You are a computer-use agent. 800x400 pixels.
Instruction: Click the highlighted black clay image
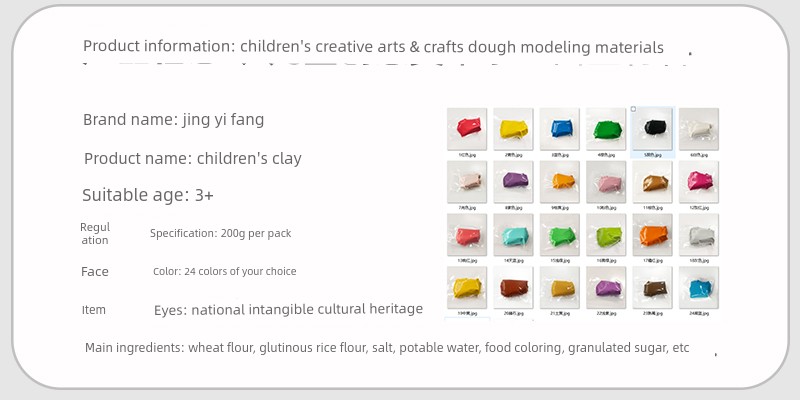653,129
